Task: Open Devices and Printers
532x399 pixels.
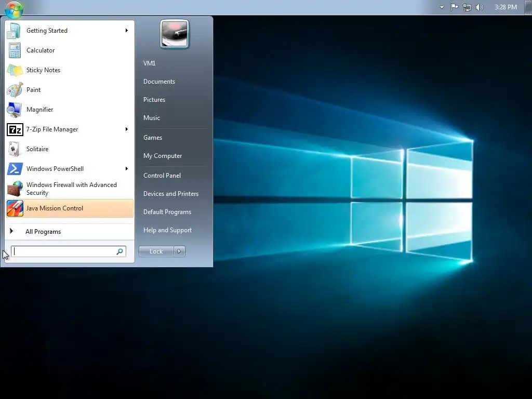Action: click(170, 194)
